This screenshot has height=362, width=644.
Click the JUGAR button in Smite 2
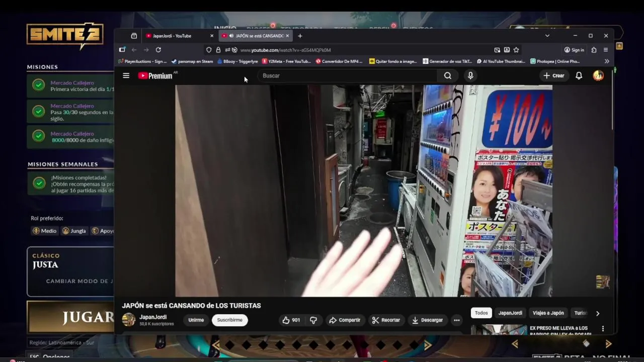tap(71, 317)
